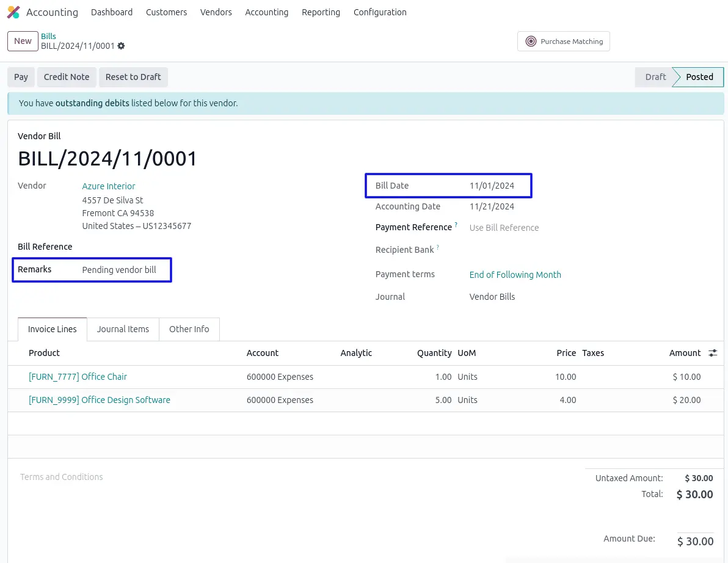Open the Vendors menu
The width and height of the screenshot is (728, 563).
[x=216, y=12]
